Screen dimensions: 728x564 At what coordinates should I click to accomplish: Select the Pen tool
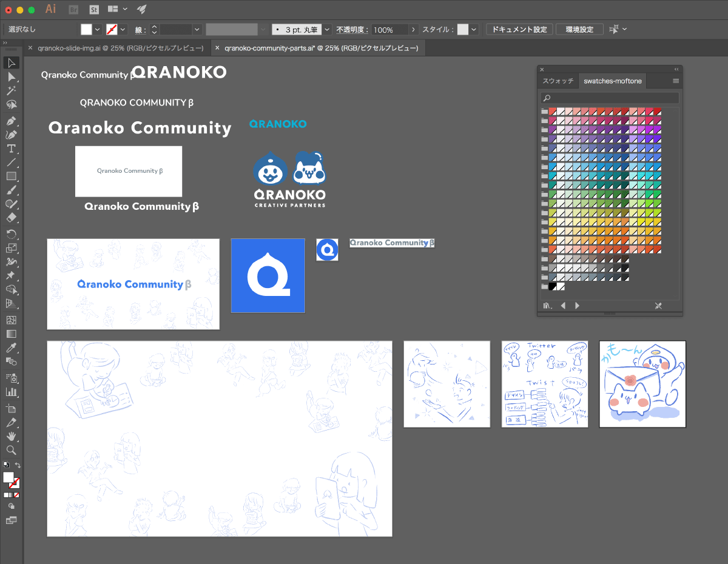(11, 121)
